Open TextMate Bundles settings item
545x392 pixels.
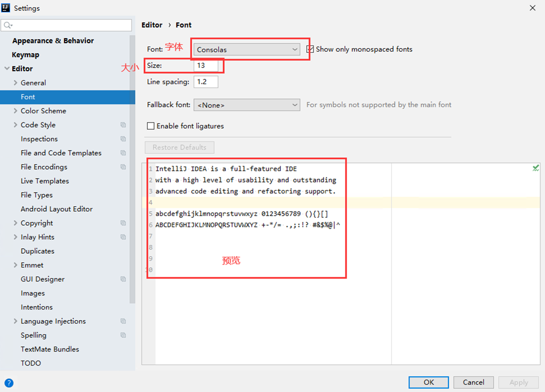pyautogui.click(x=49, y=349)
